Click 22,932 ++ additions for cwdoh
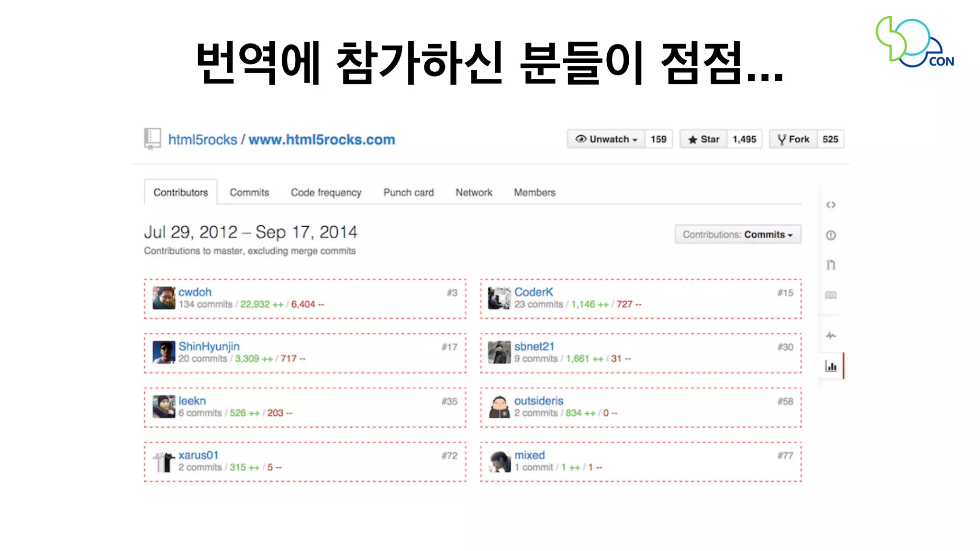 pyautogui.click(x=262, y=304)
